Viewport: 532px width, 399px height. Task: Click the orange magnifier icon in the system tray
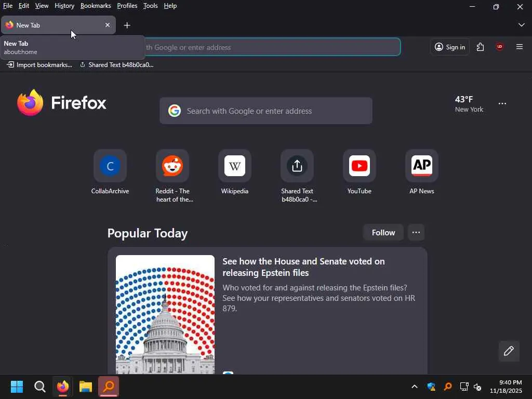448,387
